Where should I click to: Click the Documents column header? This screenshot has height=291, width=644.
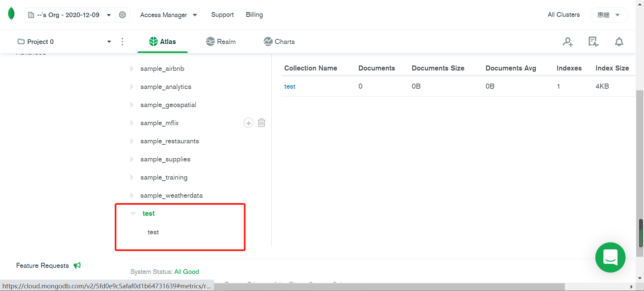click(377, 68)
